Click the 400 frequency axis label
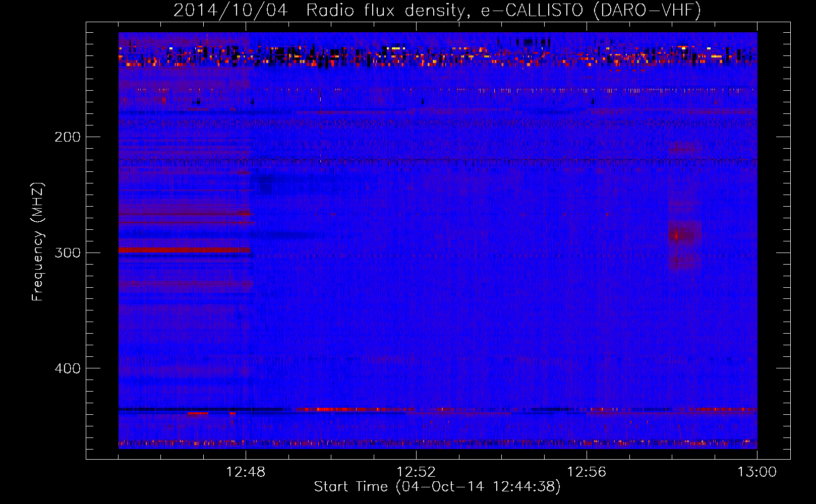This screenshot has height=504, width=816. coord(68,368)
